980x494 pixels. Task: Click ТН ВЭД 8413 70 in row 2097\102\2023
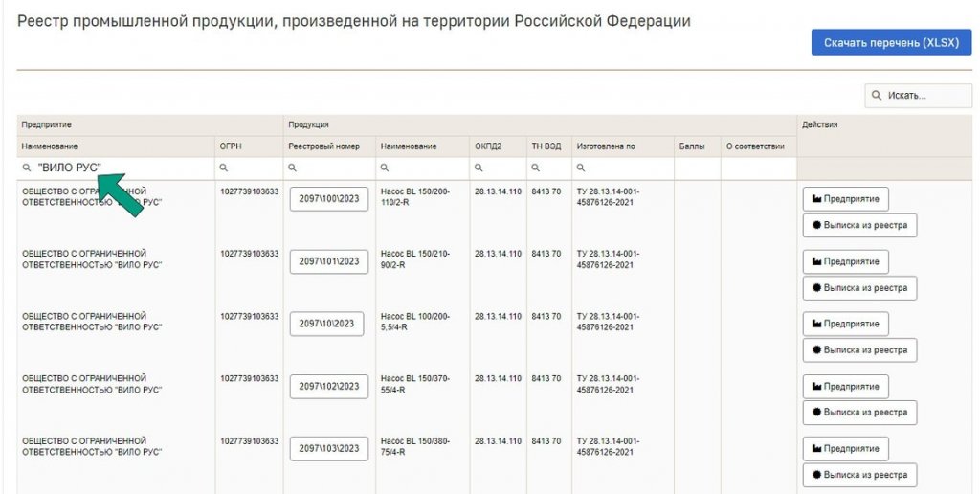tap(546, 379)
